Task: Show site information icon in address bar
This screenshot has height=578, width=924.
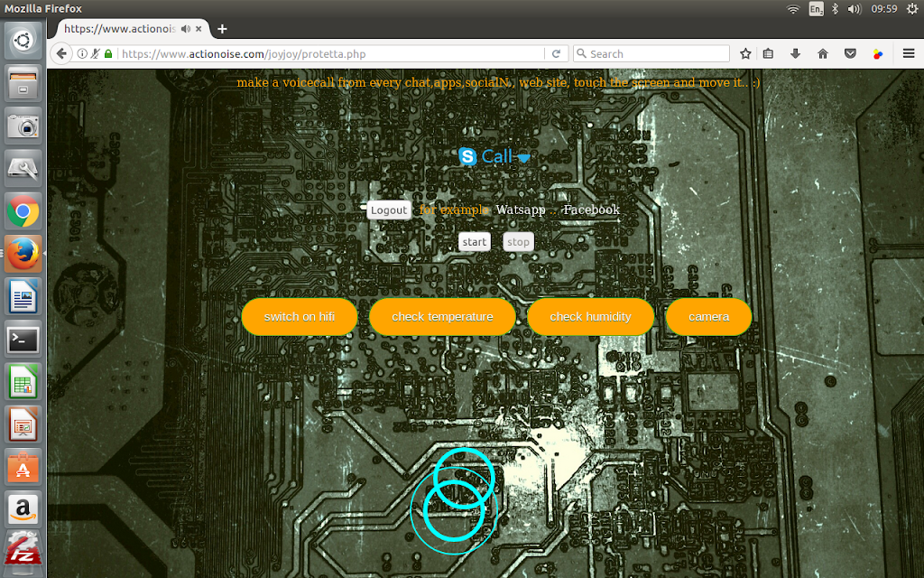Action: (x=82, y=53)
